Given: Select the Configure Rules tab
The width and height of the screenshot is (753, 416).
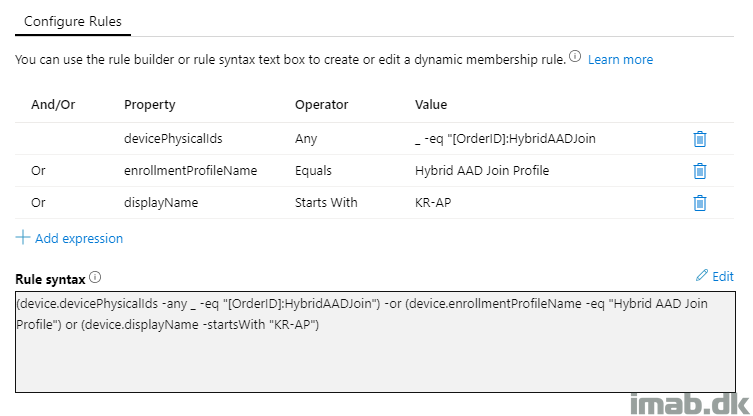Looking at the screenshot, I should click(73, 22).
